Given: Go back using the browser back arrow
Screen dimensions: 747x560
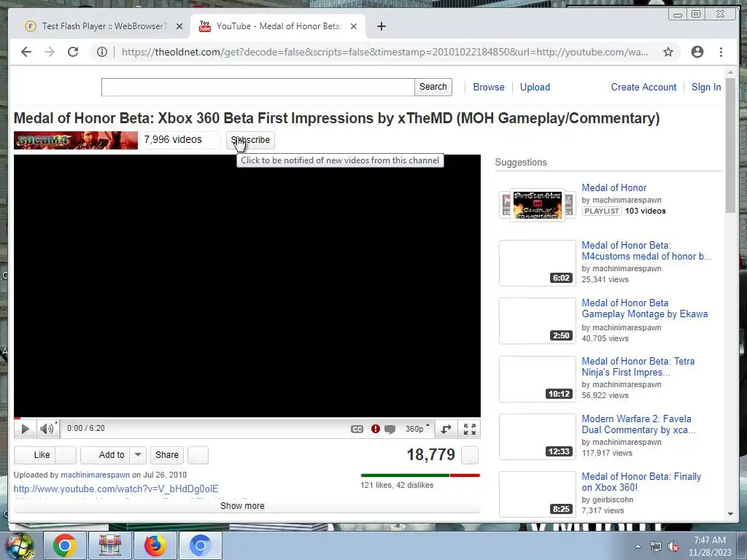Looking at the screenshot, I should click(x=26, y=52).
